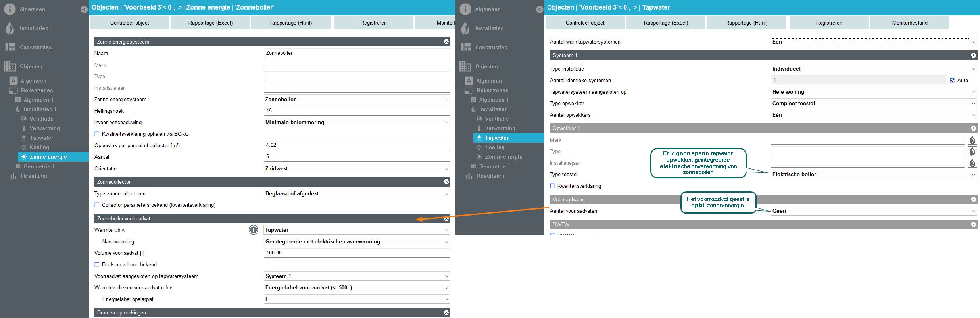Viewport: 980px width, 318px height.
Task: Open the Oriëntatie dropdown showing Zuidwest
Action: point(356,168)
